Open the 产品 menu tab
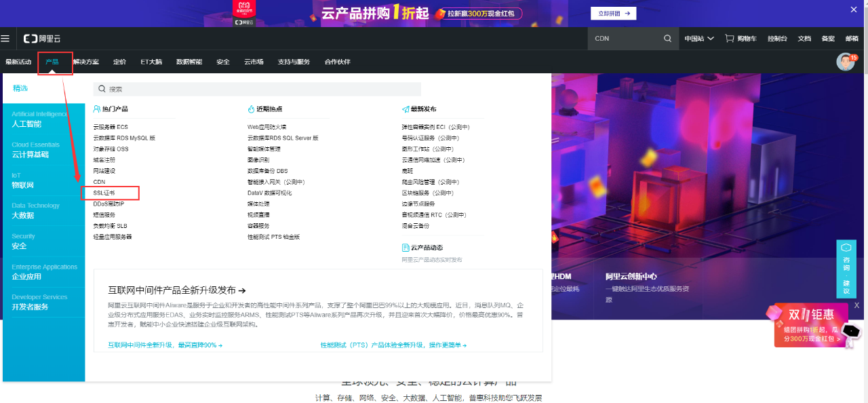 click(52, 62)
